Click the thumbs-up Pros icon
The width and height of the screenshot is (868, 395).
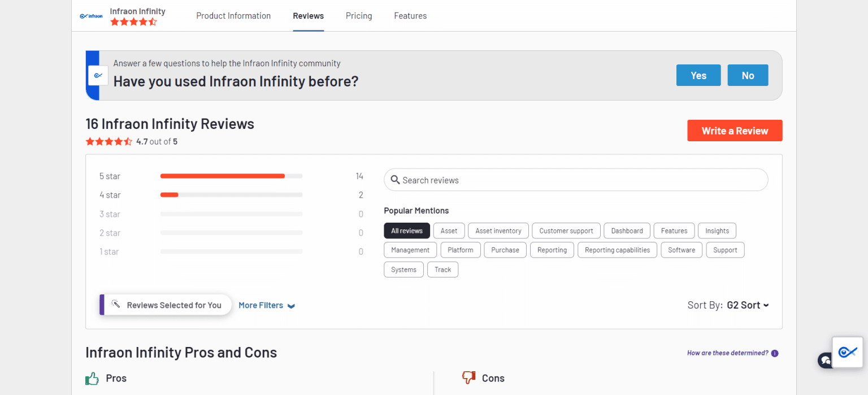point(92,378)
